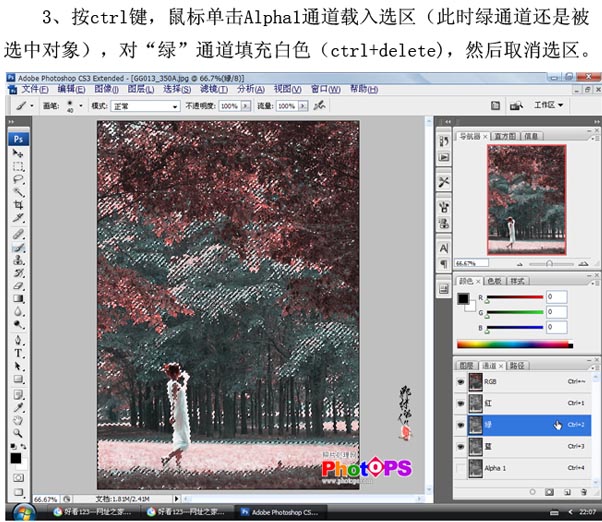Select the Crop tool
Viewport: 602px width, 522px height.
(18, 205)
